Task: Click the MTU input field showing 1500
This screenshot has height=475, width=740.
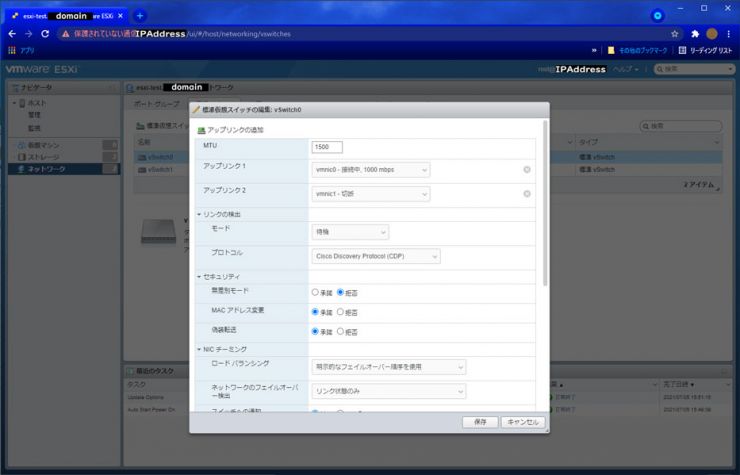Action: [x=327, y=147]
